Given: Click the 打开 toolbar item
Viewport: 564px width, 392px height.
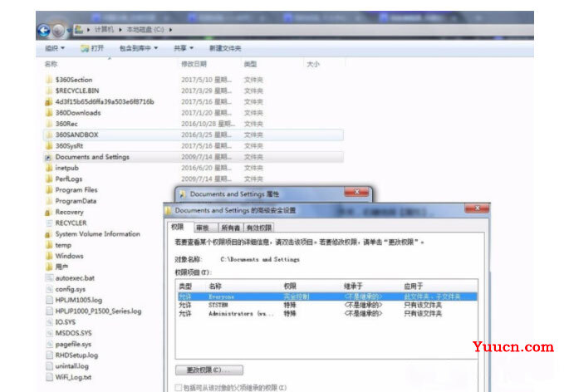Looking at the screenshot, I should pyautogui.click(x=92, y=48).
